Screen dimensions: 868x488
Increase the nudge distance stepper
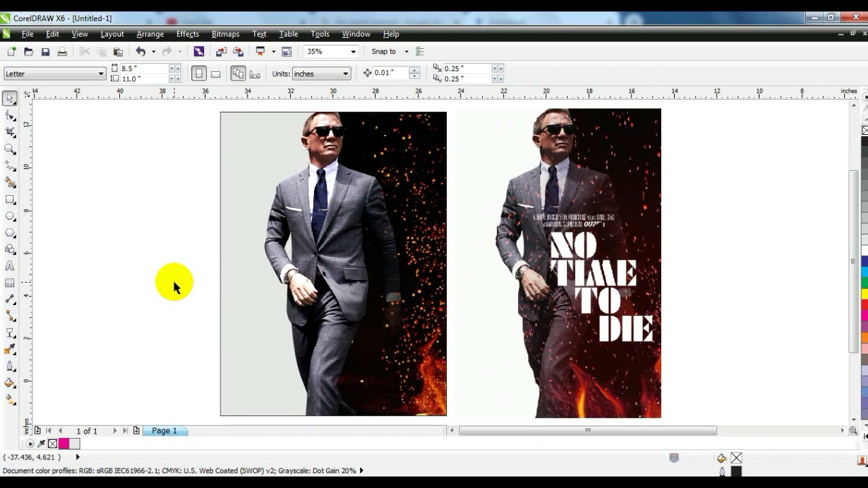414,70
